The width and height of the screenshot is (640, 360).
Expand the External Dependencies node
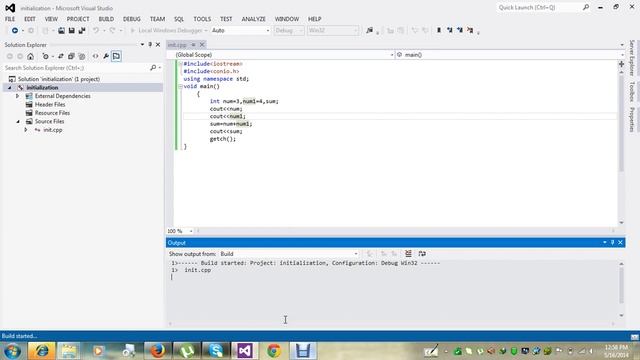18,96
